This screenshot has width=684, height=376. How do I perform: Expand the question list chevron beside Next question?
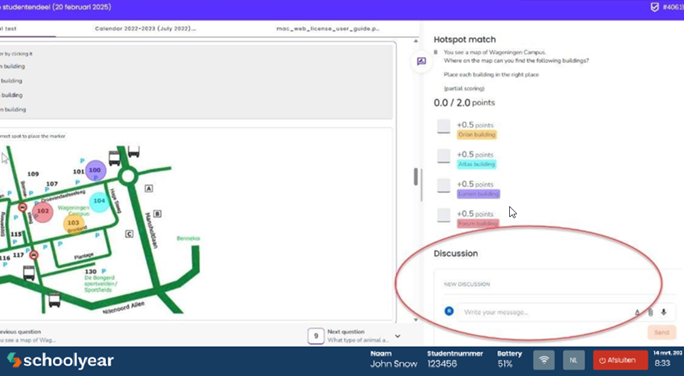click(x=398, y=336)
